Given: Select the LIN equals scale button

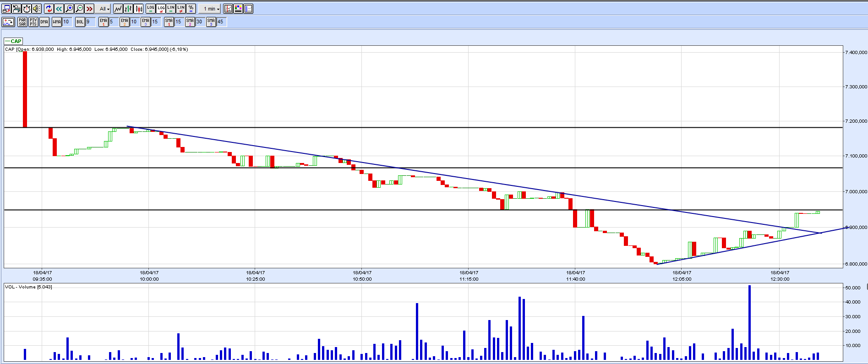Looking at the screenshot, I should click(x=171, y=9).
